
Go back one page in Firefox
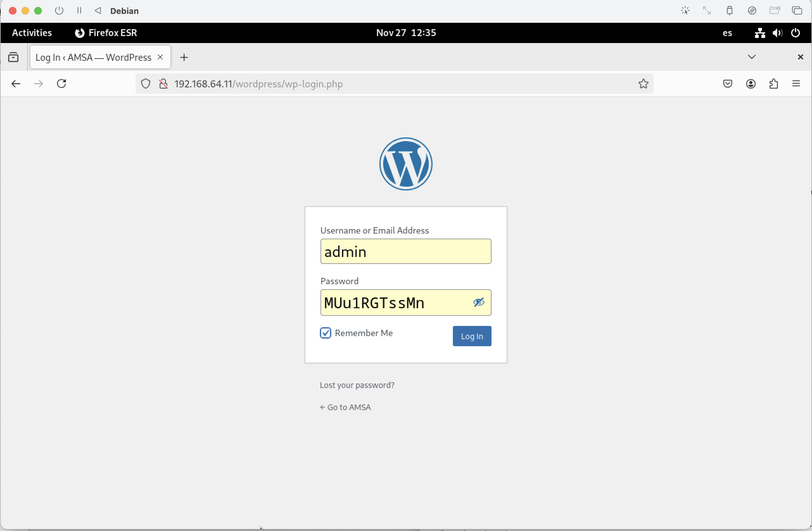(16, 84)
